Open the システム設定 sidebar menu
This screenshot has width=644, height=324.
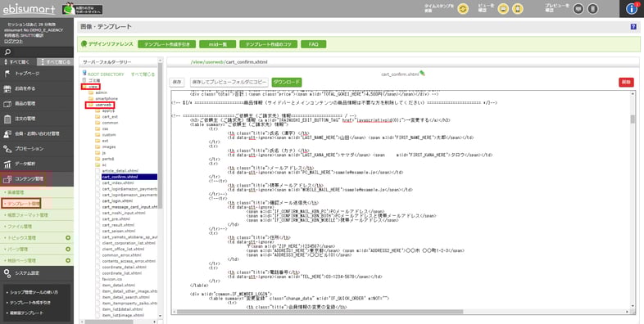tap(37, 273)
